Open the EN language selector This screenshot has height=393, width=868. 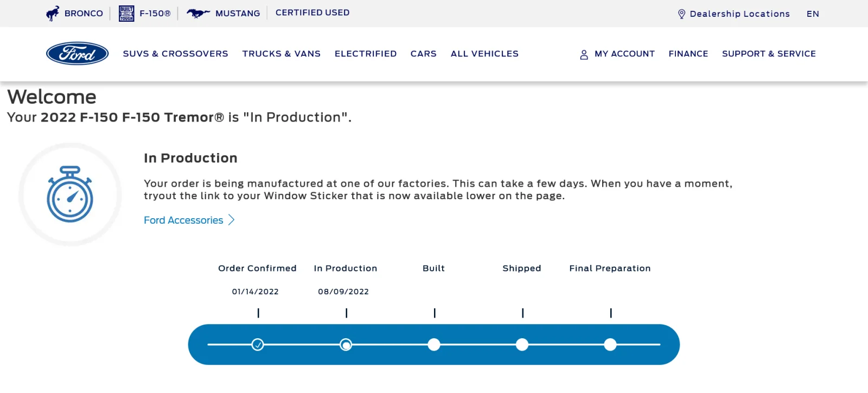point(812,14)
